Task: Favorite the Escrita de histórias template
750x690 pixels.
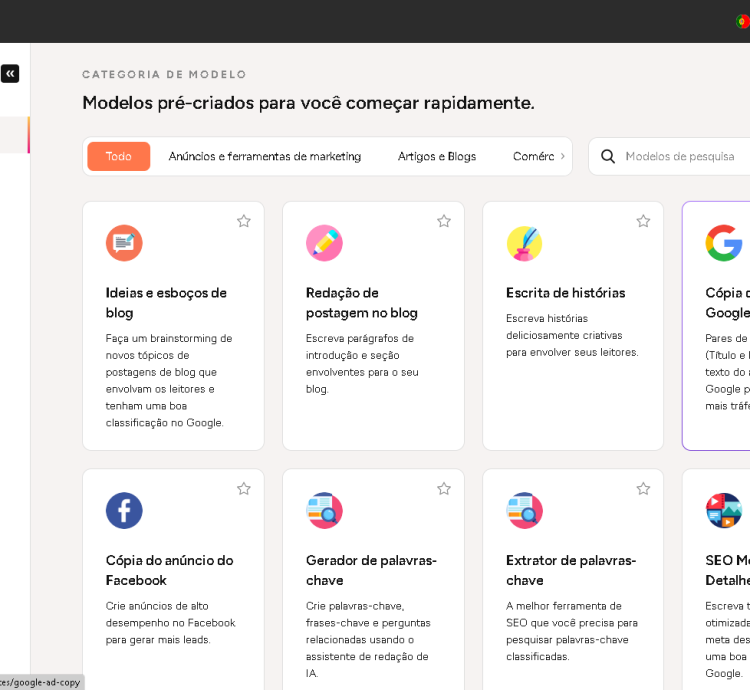Action: 643,221
